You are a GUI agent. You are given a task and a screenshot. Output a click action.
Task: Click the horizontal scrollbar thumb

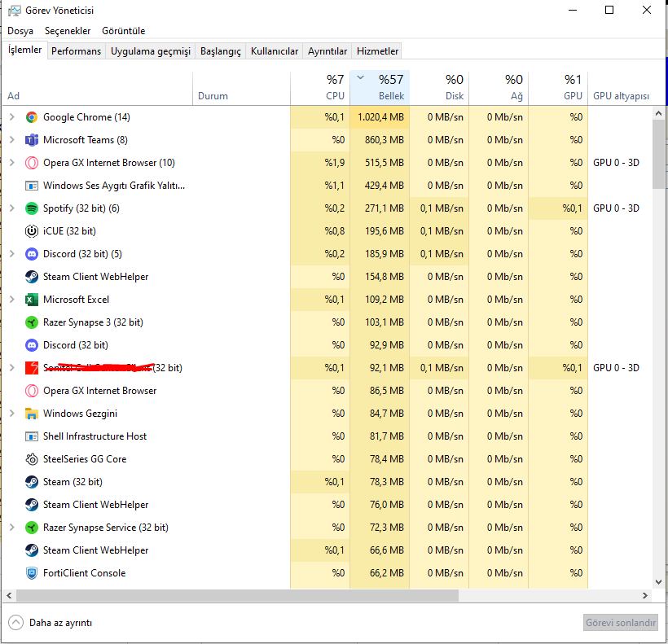point(237,595)
